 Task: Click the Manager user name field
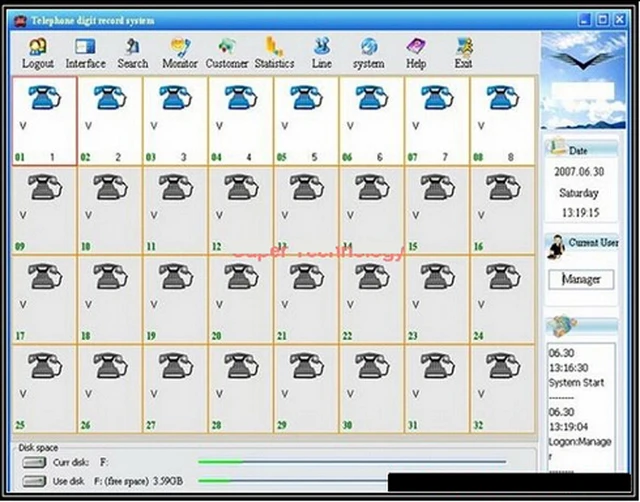(x=581, y=280)
